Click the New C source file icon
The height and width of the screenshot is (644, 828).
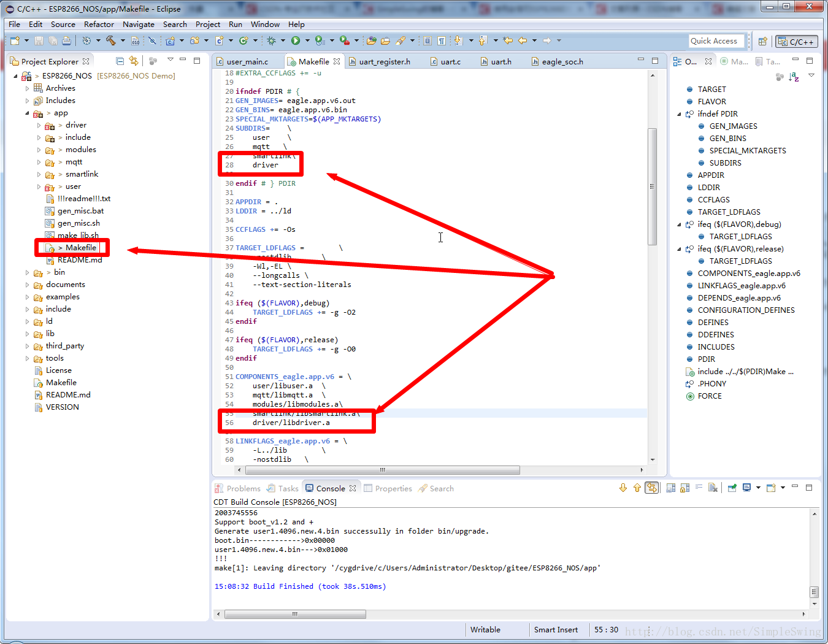219,40
